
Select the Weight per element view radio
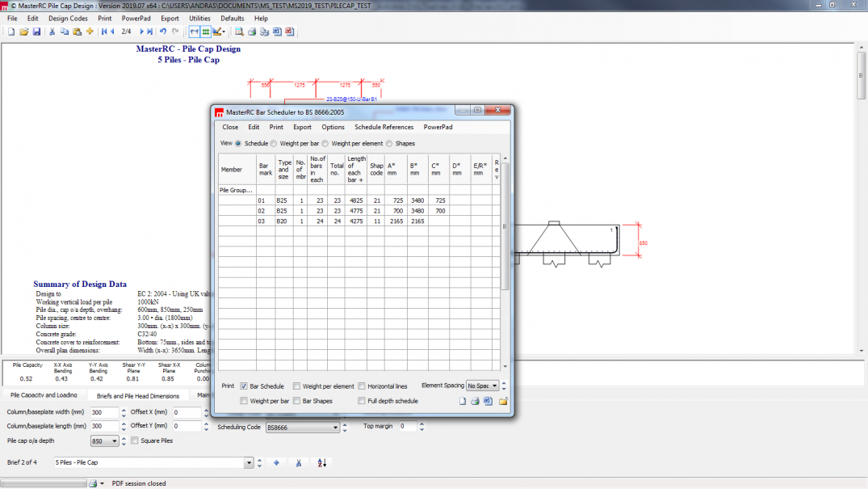(325, 144)
